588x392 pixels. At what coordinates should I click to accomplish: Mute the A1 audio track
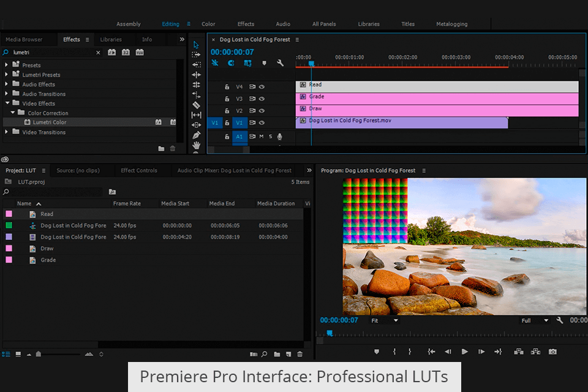(262, 137)
